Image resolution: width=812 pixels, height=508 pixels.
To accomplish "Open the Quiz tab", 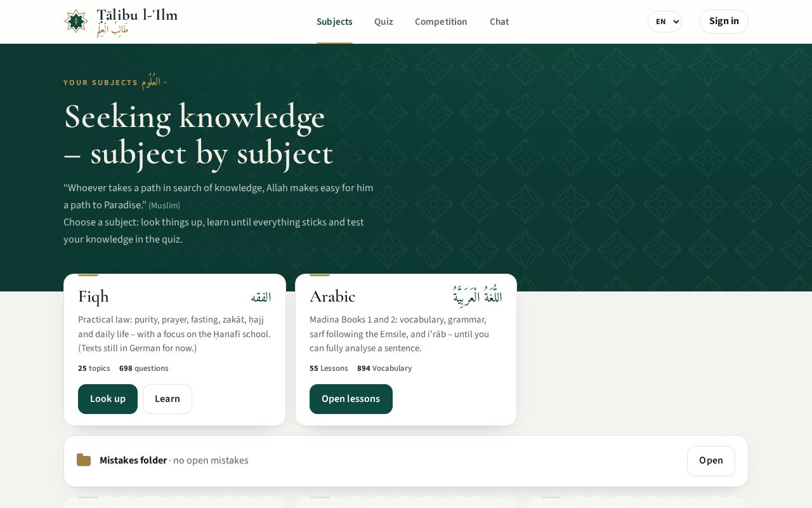I will [x=384, y=22].
